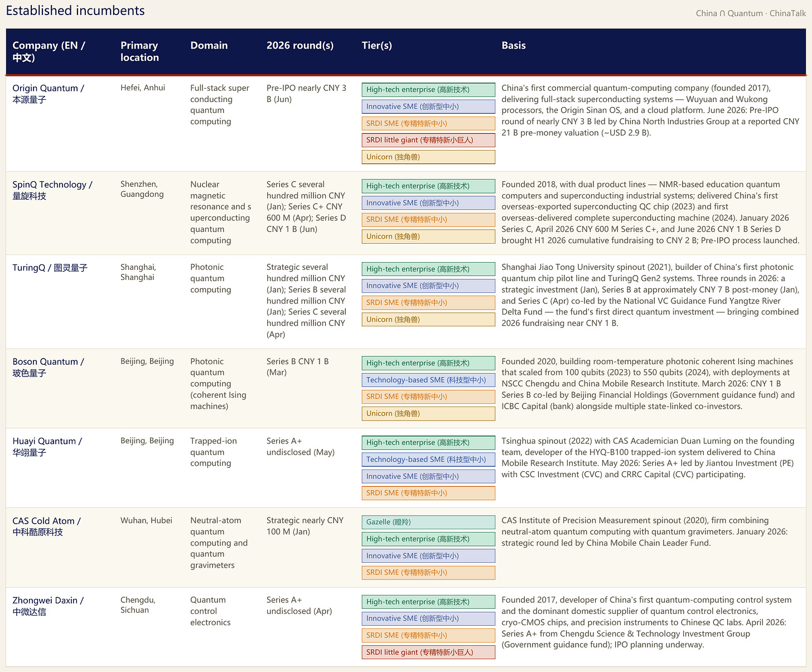This screenshot has height=672, width=812.
Task: Select TuringQ's "Innovative SME" tier badge
Action: click(x=428, y=286)
